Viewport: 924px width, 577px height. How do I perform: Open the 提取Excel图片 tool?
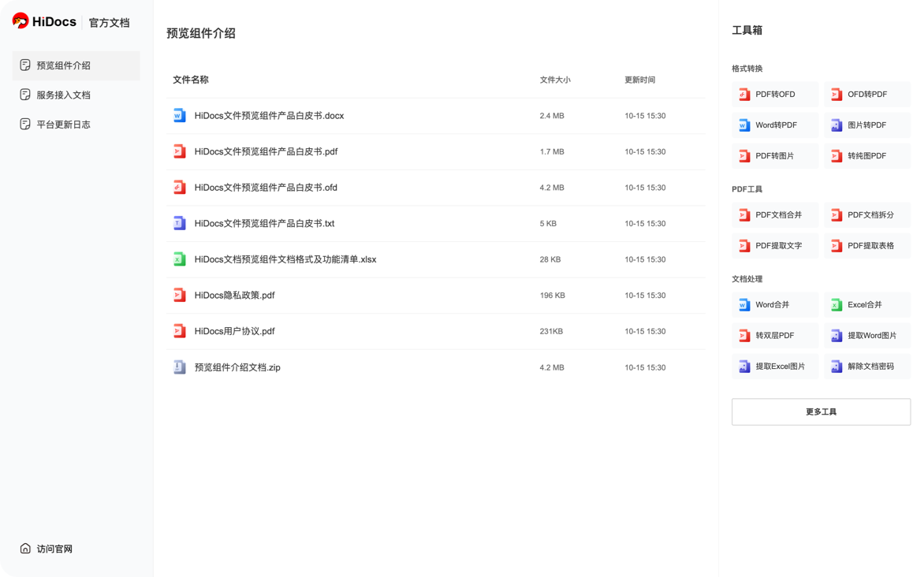pyautogui.click(x=775, y=366)
